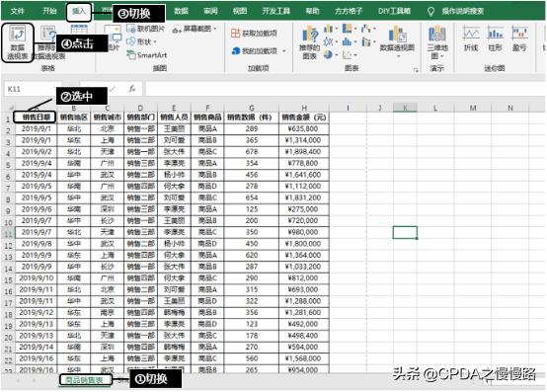Select column M header
This screenshot has width=547, height=392.
pos(473,108)
